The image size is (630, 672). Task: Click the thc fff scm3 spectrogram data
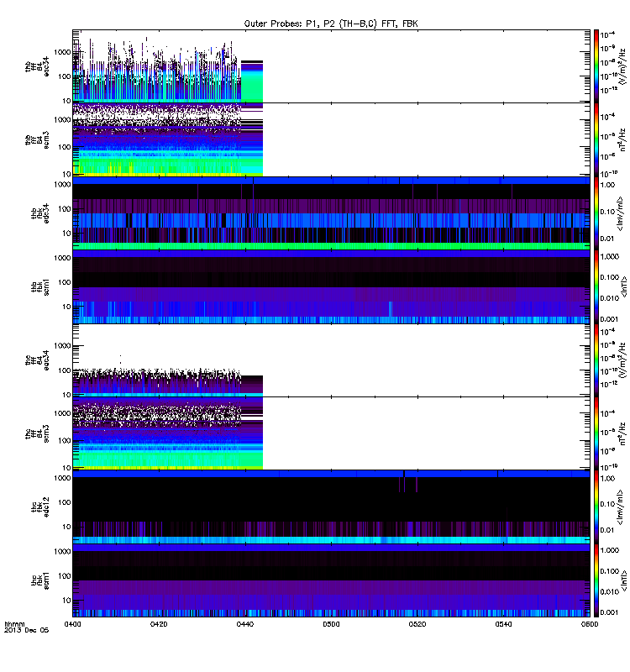pyautogui.click(x=167, y=433)
